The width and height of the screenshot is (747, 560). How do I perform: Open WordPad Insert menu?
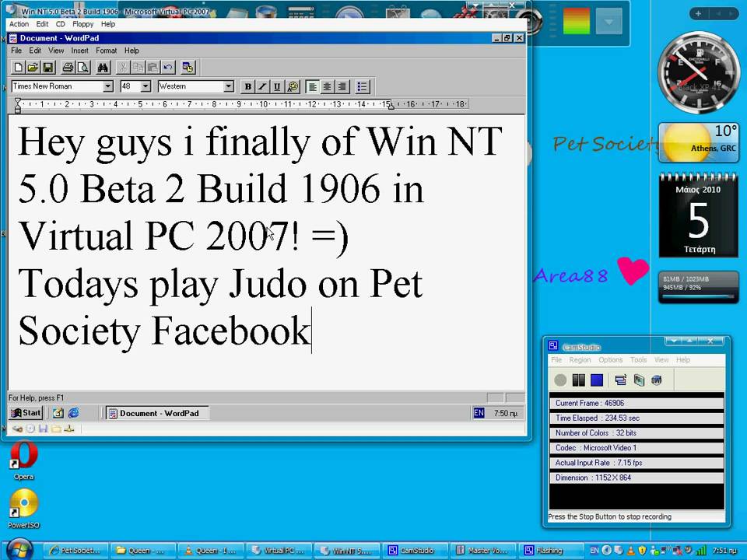79,51
